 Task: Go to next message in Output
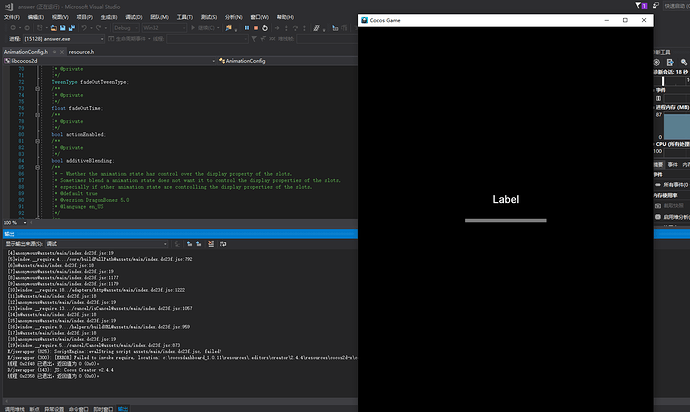pos(199,244)
